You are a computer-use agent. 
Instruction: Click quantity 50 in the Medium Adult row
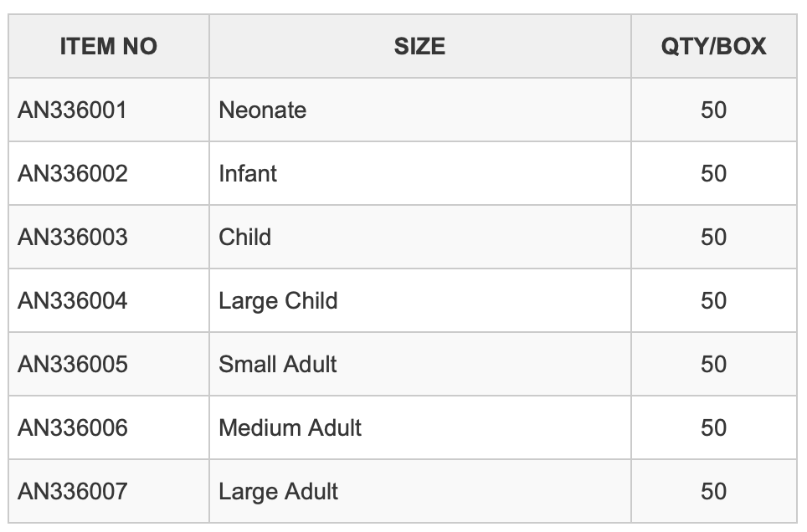tap(714, 427)
